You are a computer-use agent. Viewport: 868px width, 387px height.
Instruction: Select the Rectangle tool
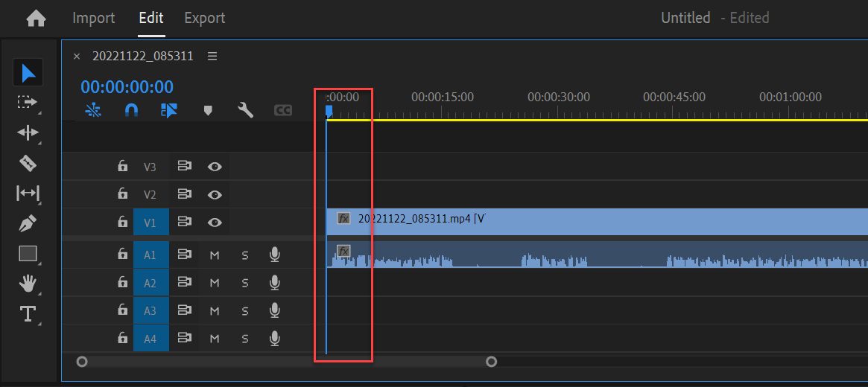(28, 253)
